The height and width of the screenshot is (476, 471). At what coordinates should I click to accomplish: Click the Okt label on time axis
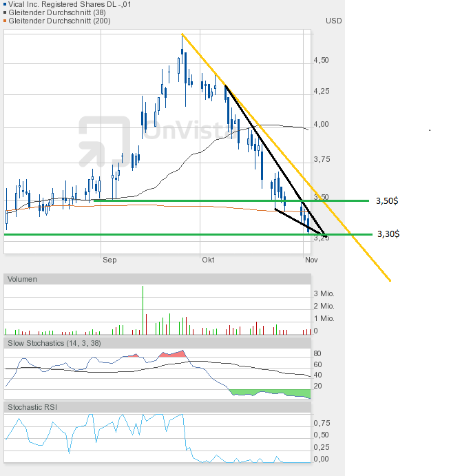pyautogui.click(x=208, y=260)
